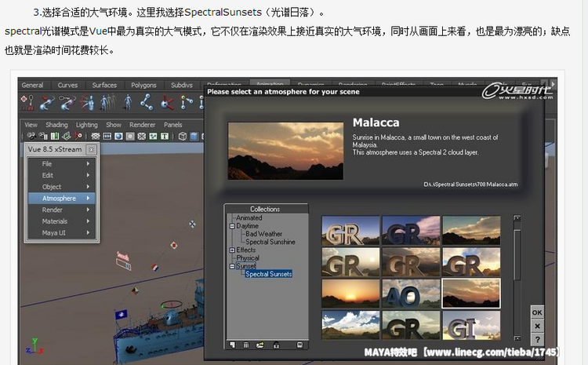Click the thumbnail scrollbar down arrow
The height and width of the screenshot is (365, 588).
pyautogui.click(x=517, y=338)
